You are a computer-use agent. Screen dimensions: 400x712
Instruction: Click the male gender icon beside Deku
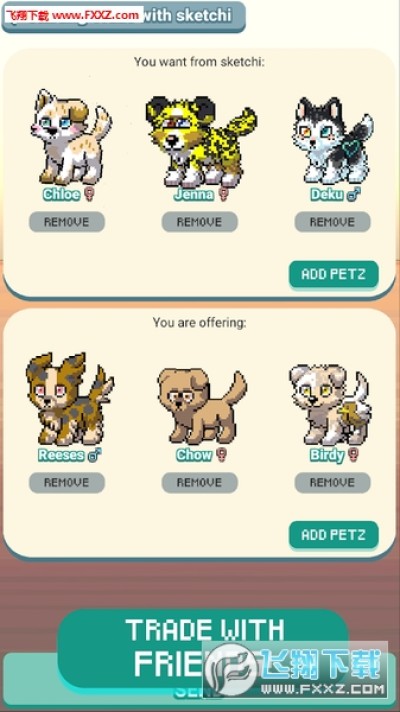pos(354,195)
